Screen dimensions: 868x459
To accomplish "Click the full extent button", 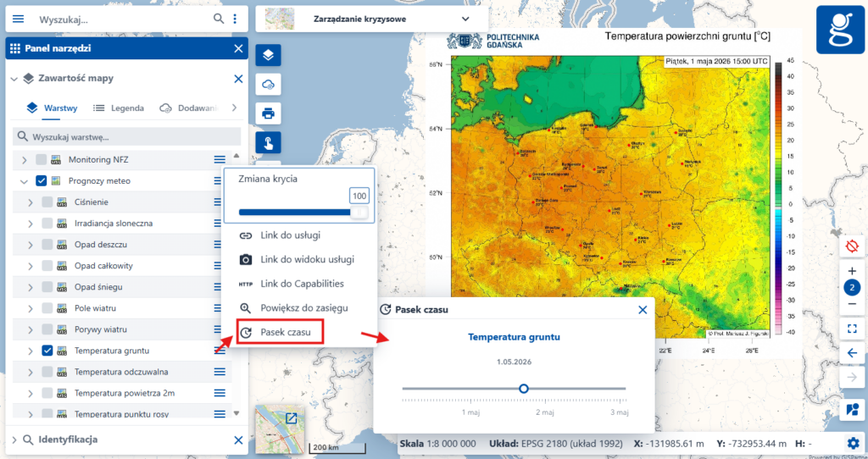I will 852,329.
